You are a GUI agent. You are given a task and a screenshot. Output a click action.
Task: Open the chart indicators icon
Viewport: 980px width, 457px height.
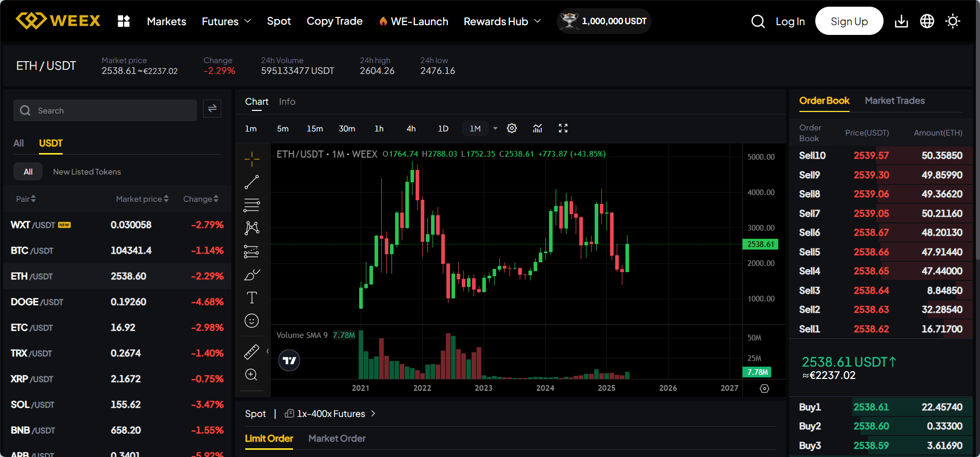[x=537, y=128]
